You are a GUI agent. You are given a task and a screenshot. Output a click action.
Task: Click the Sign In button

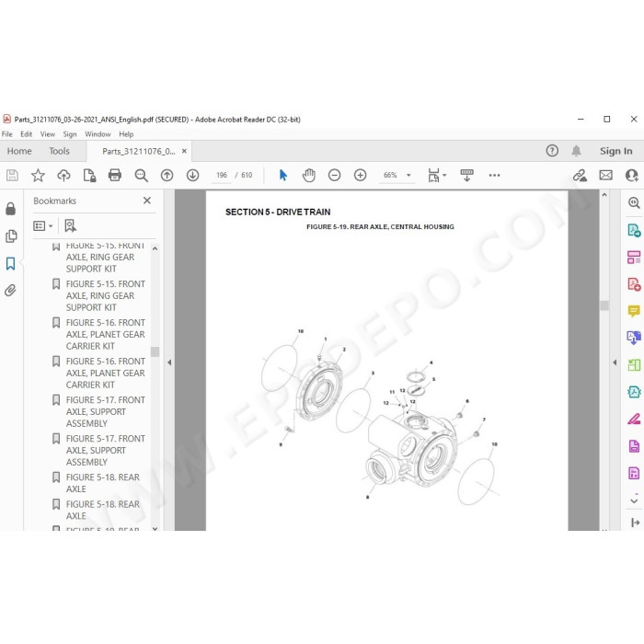(615, 151)
